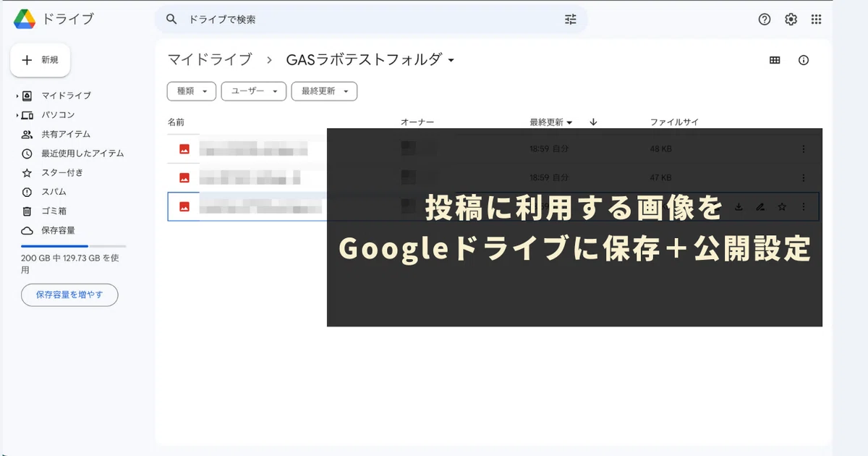The height and width of the screenshot is (456, 868).
Task: Open advanced search filter options icon
Action: [571, 20]
